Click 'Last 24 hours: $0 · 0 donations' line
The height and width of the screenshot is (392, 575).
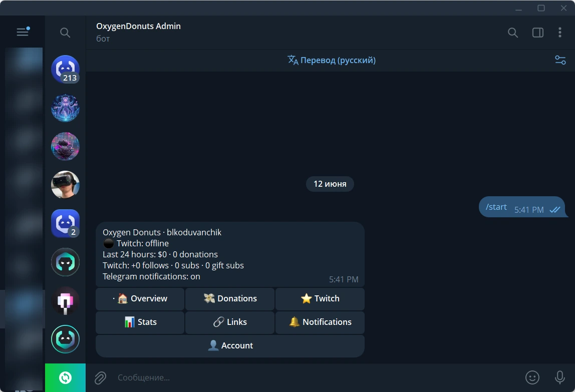(160, 254)
